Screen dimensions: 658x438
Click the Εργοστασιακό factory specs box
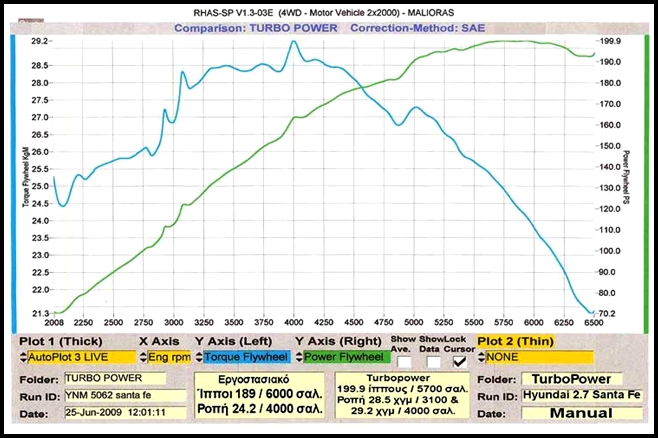tap(272, 396)
